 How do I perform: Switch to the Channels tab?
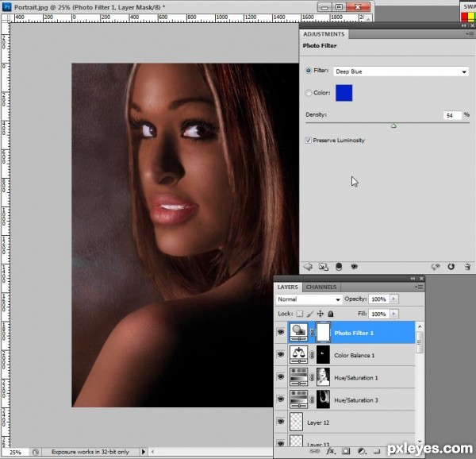pyautogui.click(x=321, y=287)
